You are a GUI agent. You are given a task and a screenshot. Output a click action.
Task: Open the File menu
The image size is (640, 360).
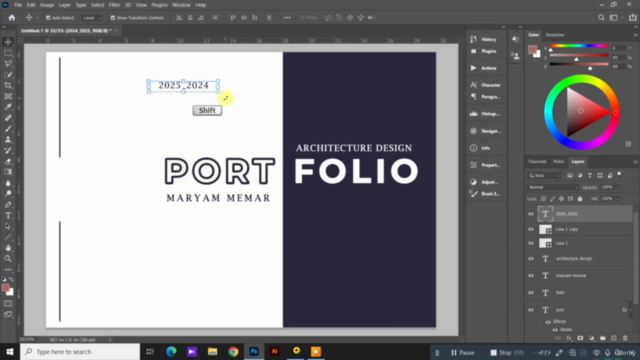coord(18,5)
